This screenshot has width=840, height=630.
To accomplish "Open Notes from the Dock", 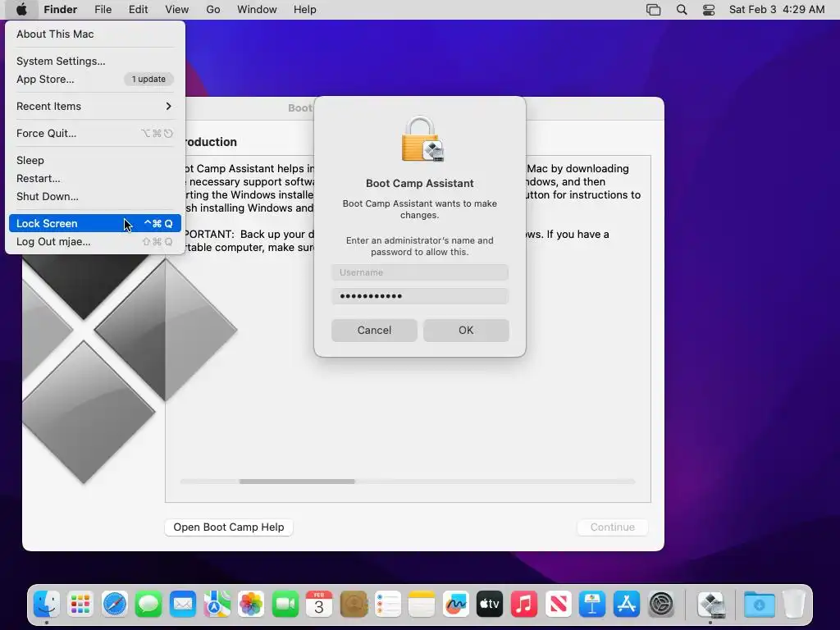I will tap(422, 605).
